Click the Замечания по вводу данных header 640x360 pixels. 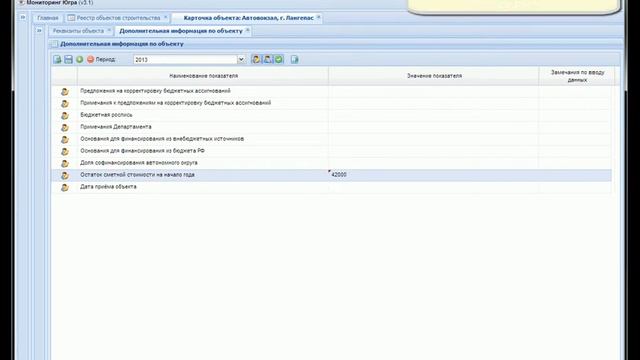[x=577, y=76]
